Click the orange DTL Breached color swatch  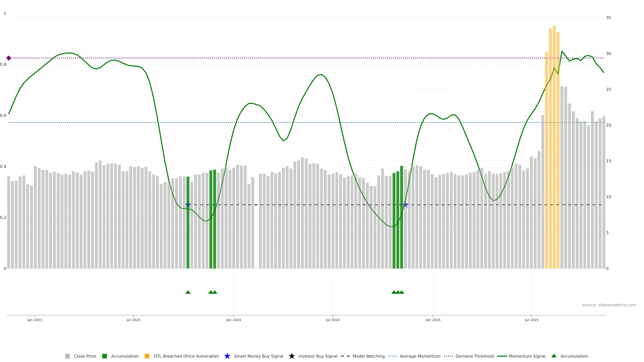(147, 356)
